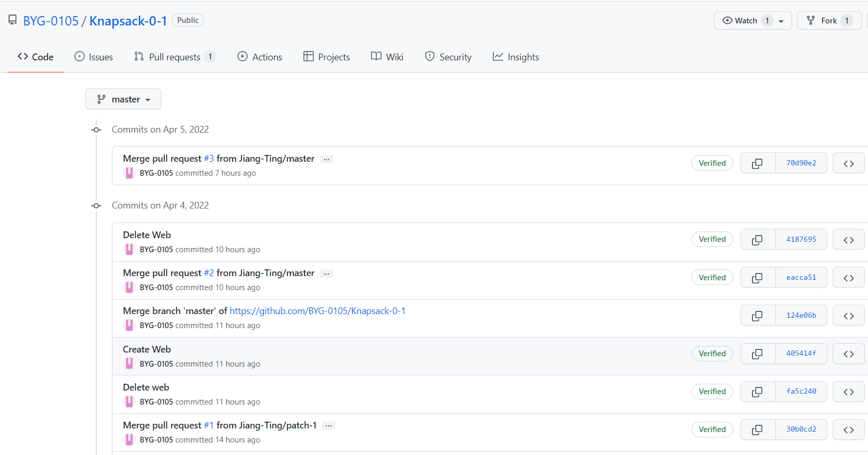The width and height of the screenshot is (868, 455).
Task: Click the Public visibility badge
Action: (x=188, y=20)
